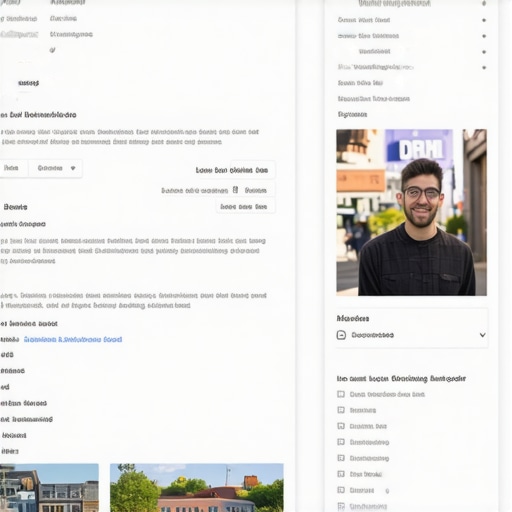Screen dimensions: 512x512
Task: Click the rounded square icon beside the sidebar dropdown
Action: 341,335
